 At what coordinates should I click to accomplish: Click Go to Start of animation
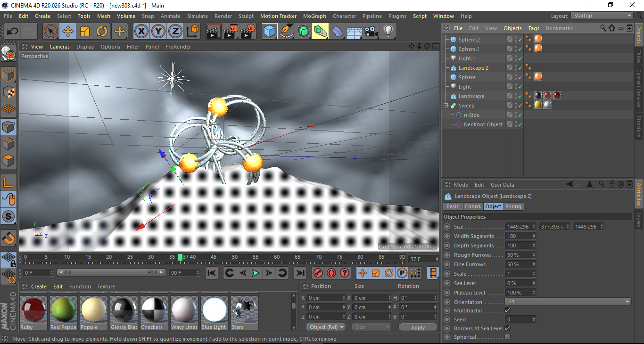[212, 273]
